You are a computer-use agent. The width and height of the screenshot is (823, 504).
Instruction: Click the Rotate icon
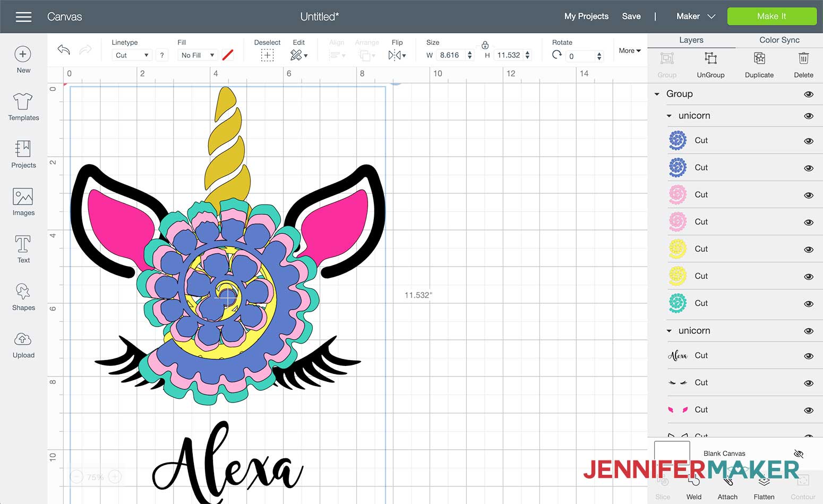557,55
